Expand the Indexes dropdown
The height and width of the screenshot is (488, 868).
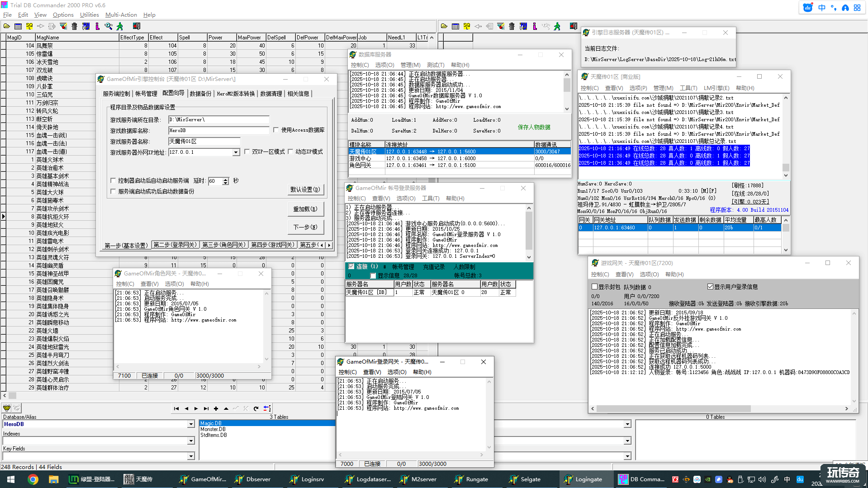pos(191,441)
